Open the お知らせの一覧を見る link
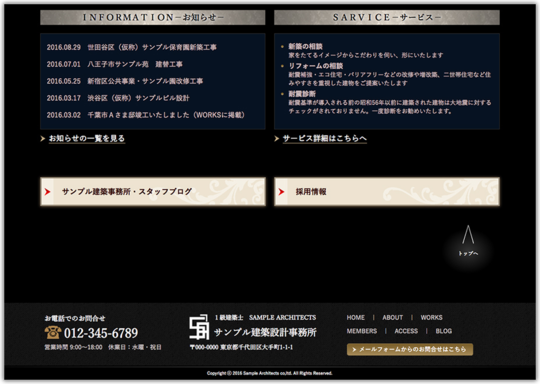The image size is (540, 384). pos(87,138)
